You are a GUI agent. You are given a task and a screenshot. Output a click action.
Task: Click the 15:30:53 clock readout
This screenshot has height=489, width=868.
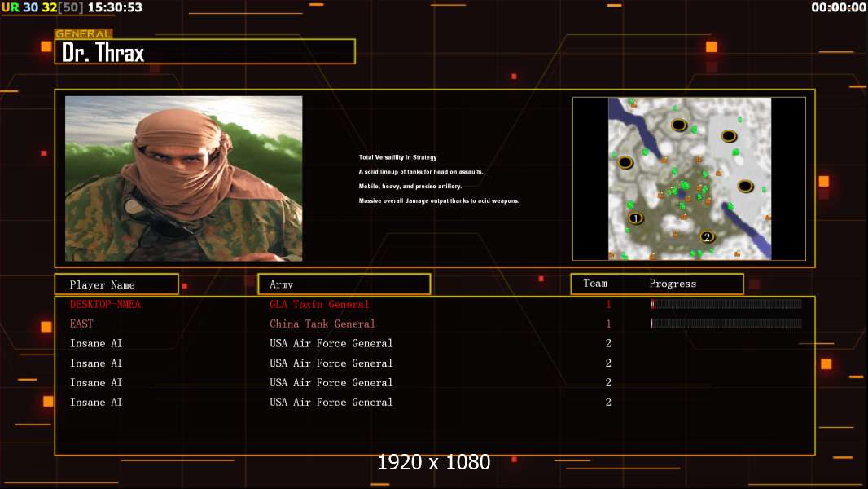(x=115, y=7)
